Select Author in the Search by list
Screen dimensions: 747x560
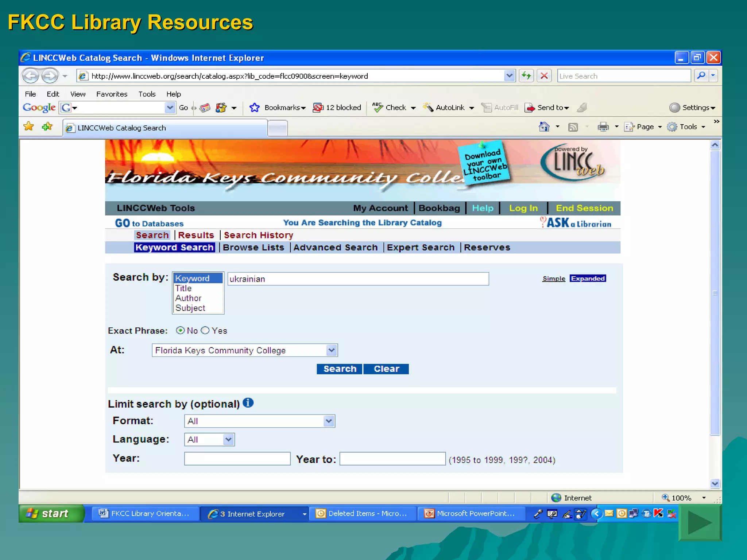point(198,298)
